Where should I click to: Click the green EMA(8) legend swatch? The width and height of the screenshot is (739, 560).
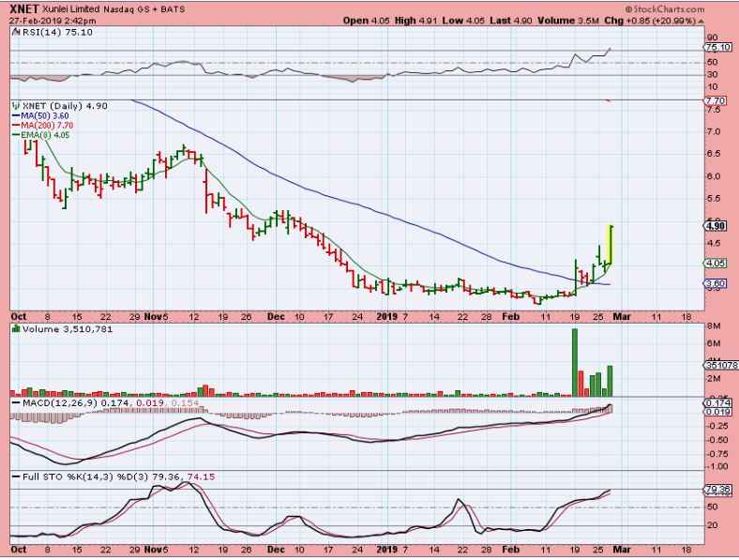click(x=16, y=135)
